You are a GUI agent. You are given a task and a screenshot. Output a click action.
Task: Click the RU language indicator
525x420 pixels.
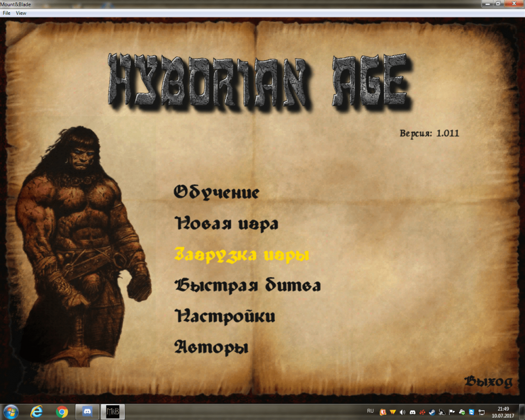click(x=371, y=411)
